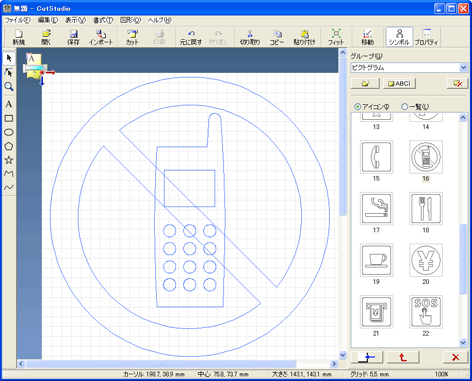Click the カット cutting toolbar icon
Screen dimensions: 472x381
[x=132, y=37]
